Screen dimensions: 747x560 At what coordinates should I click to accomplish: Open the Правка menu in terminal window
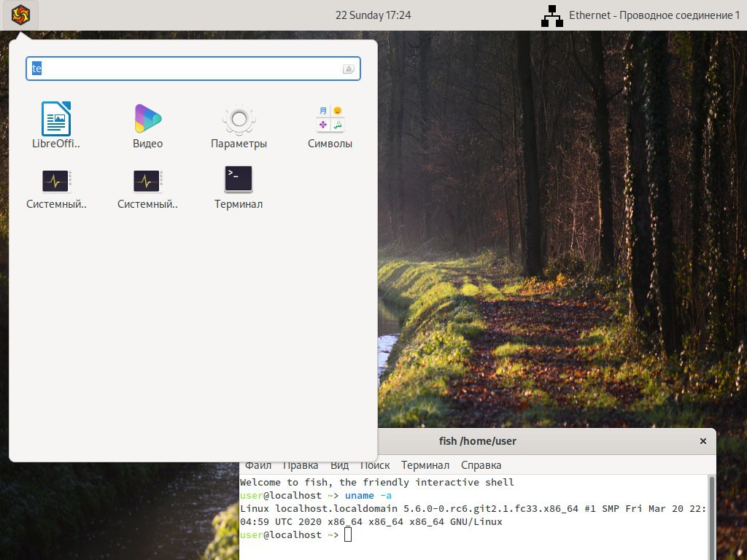(300, 465)
